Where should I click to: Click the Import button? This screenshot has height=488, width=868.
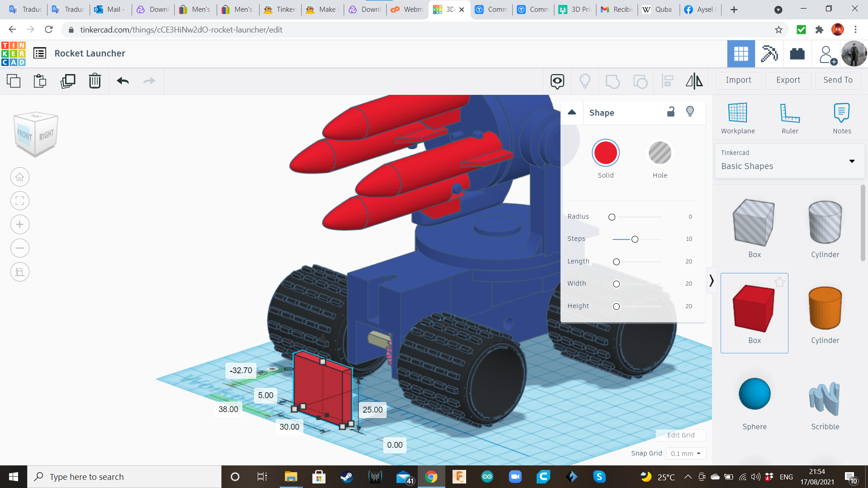click(x=738, y=80)
